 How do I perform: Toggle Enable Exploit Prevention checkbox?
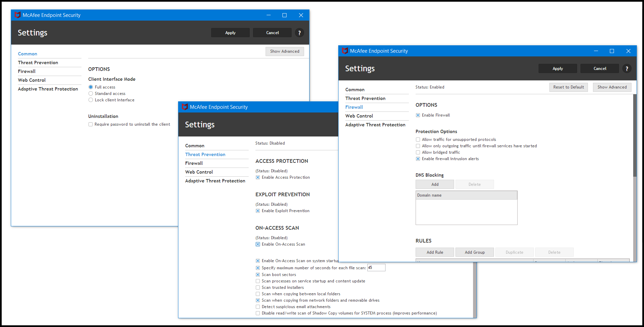(258, 211)
